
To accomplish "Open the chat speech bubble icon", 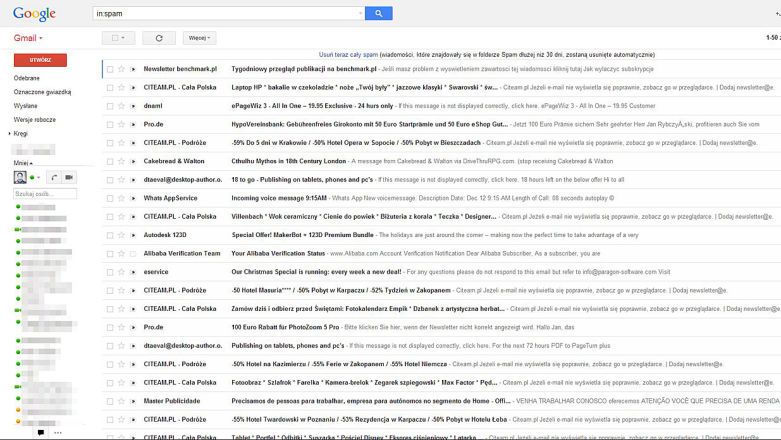I will [41, 433].
